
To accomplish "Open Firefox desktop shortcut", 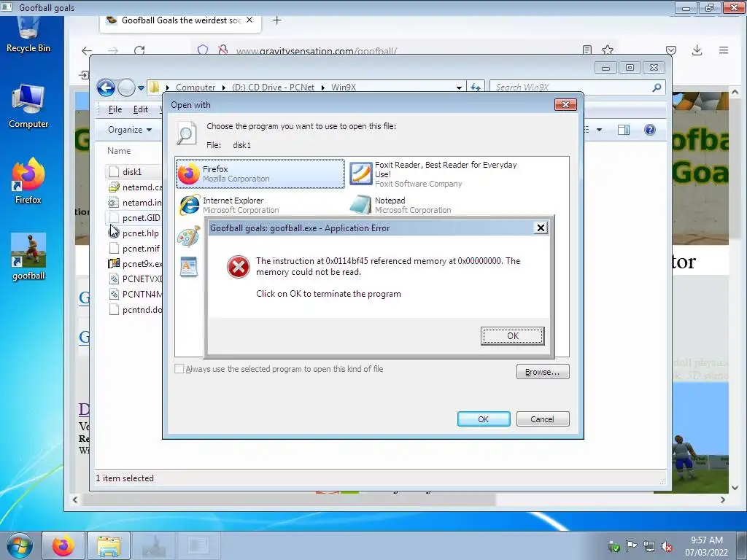I will (28, 182).
